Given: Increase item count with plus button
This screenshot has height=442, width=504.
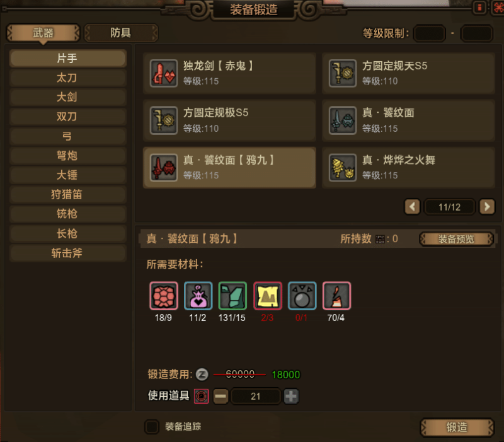Looking at the screenshot, I should [291, 396].
